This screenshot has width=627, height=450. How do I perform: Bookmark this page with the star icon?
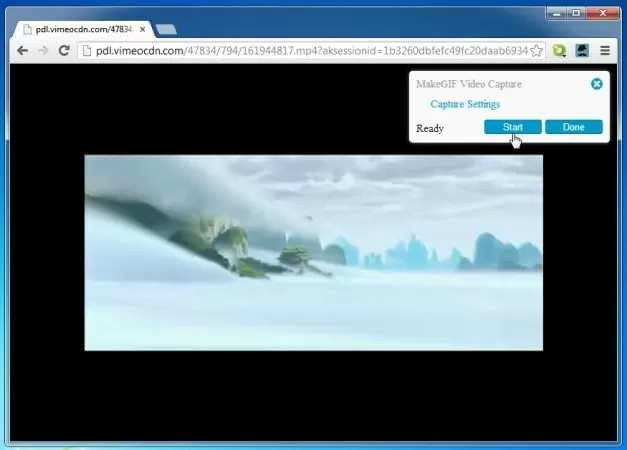537,50
